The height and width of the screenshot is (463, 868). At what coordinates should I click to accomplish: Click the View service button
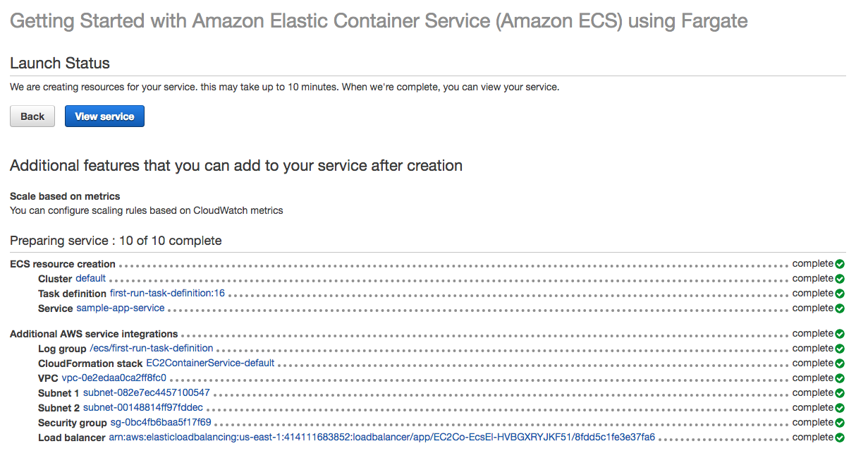tap(104, 116)
